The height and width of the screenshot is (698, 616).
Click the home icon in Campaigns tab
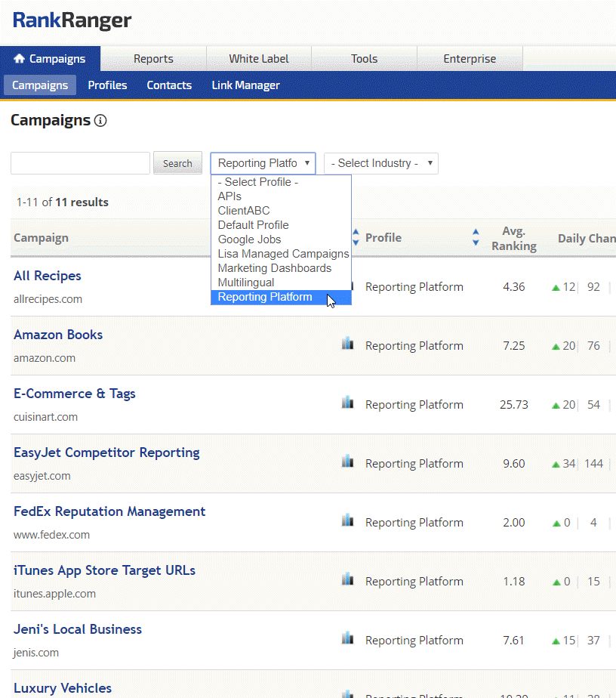20,59
